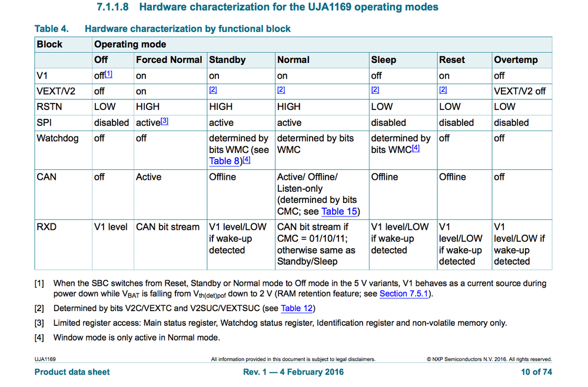
Task: Click footnote reference [1] next to V1 off
Action: (108, 74)
